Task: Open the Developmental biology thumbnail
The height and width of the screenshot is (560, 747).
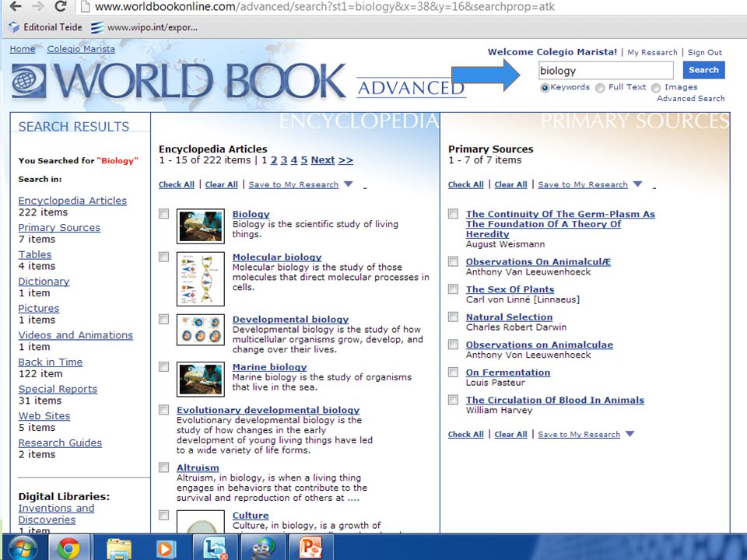Action: (x=201, y=330)
